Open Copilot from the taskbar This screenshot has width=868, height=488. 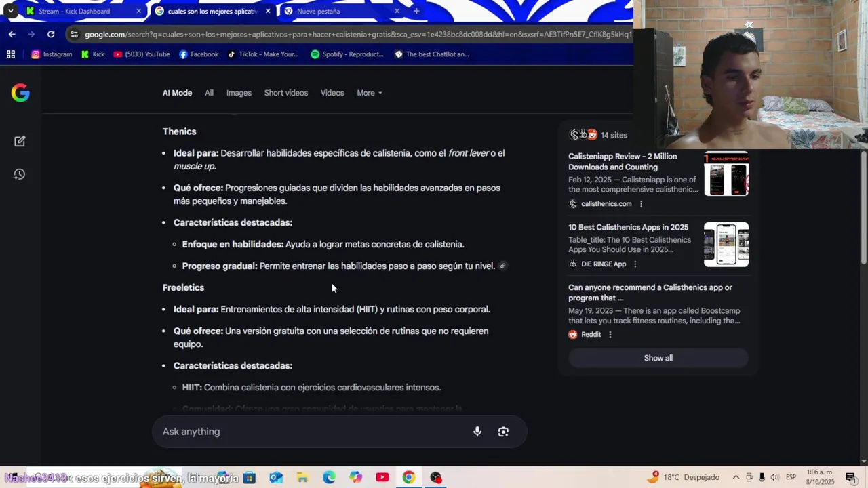pyautogui.click(x=356, y=478)
